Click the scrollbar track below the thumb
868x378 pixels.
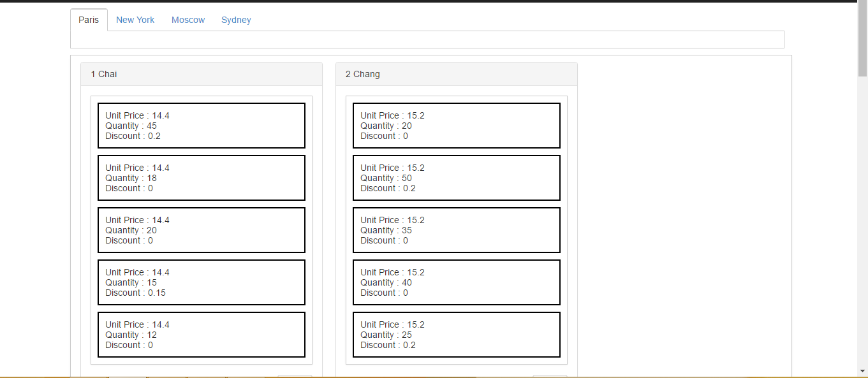862,223
